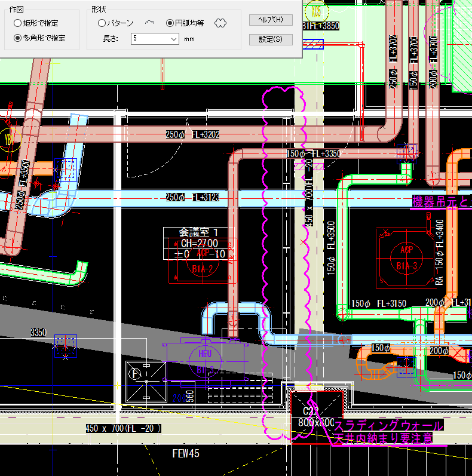Select the C22 800x800 column box
The height and width of the screenshot is (476, 472).
tap(315, 416)
